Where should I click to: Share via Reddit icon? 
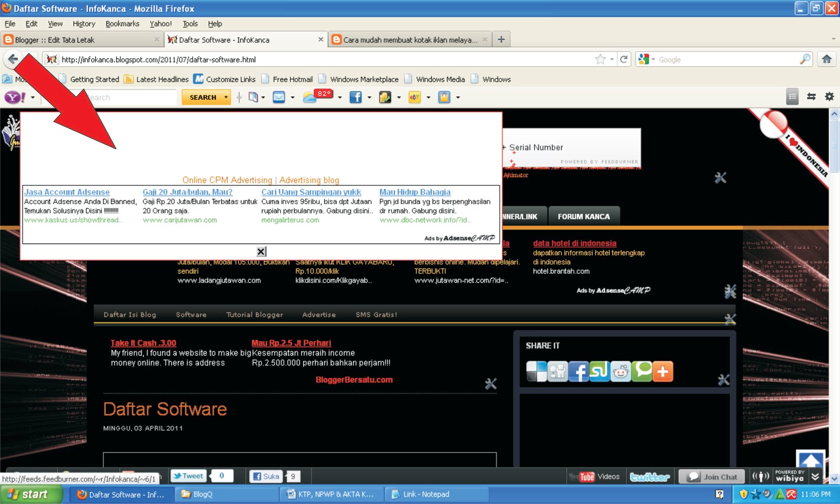[x=621, y=371]
